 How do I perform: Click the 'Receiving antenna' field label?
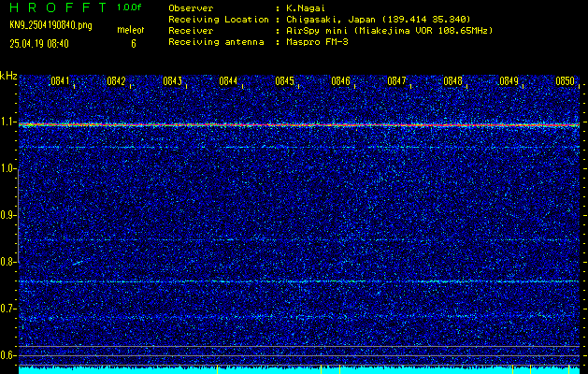click(216, 42)
